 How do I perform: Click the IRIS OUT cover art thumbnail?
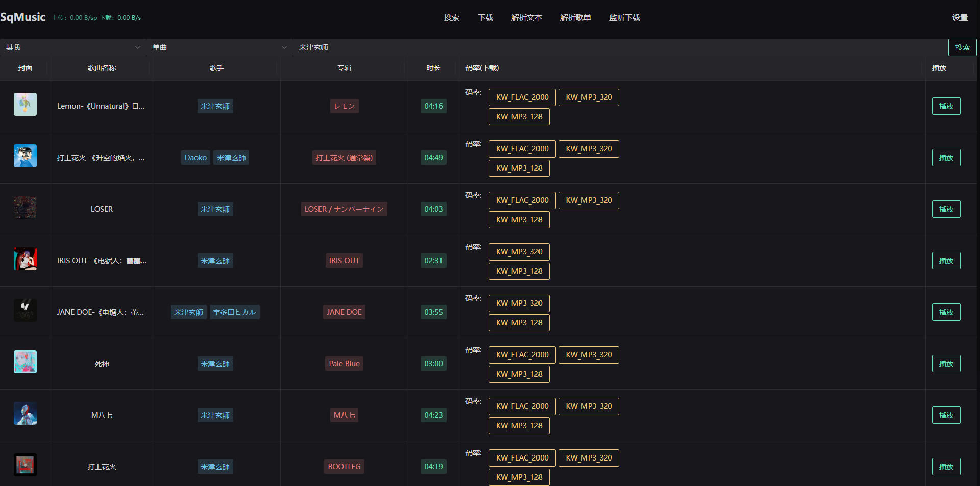[x=25, y=259]
